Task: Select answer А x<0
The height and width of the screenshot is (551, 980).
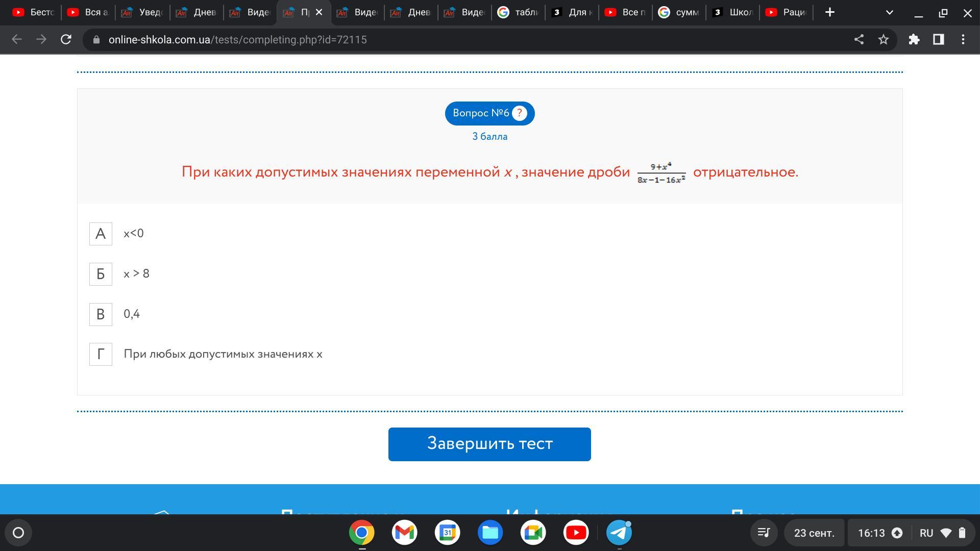Action: (101, 234)
